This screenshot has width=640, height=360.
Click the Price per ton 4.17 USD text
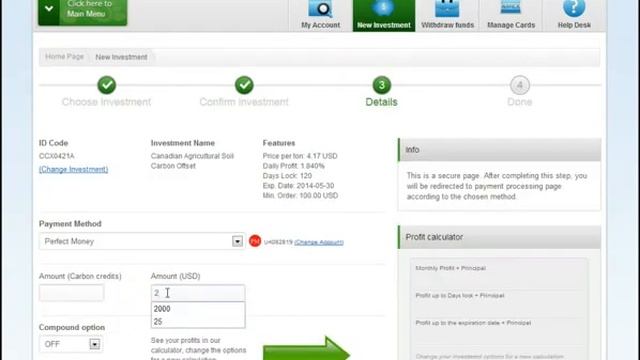point(300,156)
